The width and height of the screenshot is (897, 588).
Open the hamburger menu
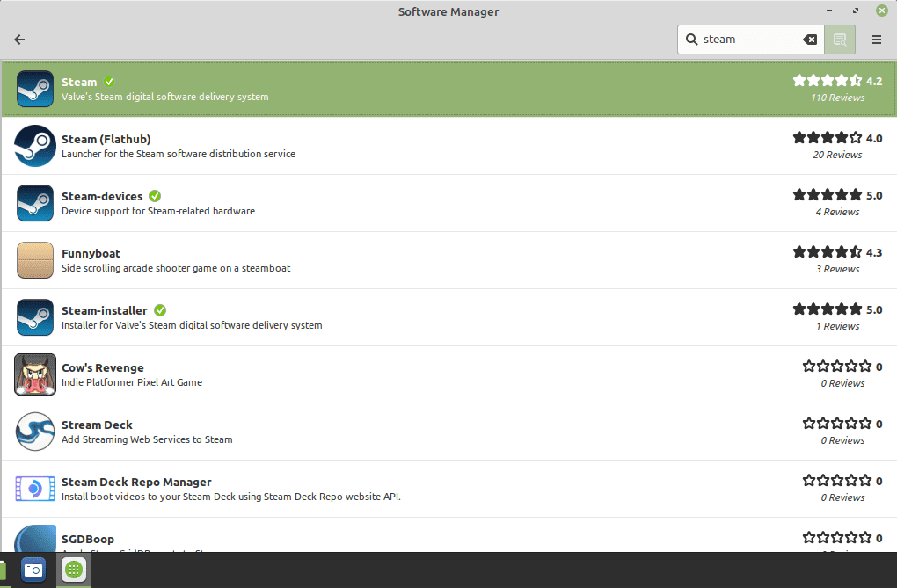[877, 40]
